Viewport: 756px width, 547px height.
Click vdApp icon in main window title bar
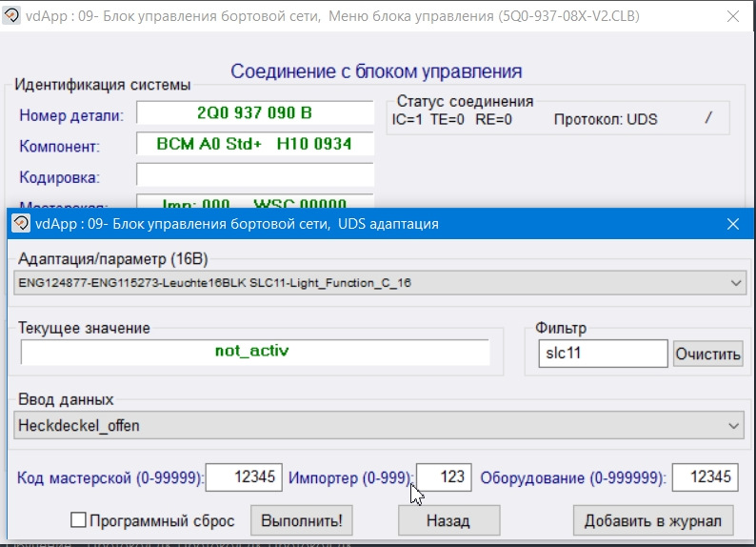[10, 15]
